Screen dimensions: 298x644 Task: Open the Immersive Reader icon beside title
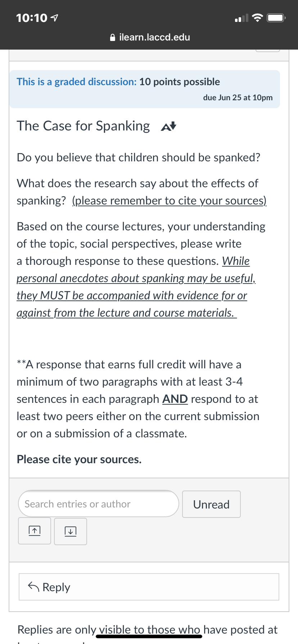[x=168, y=126]
